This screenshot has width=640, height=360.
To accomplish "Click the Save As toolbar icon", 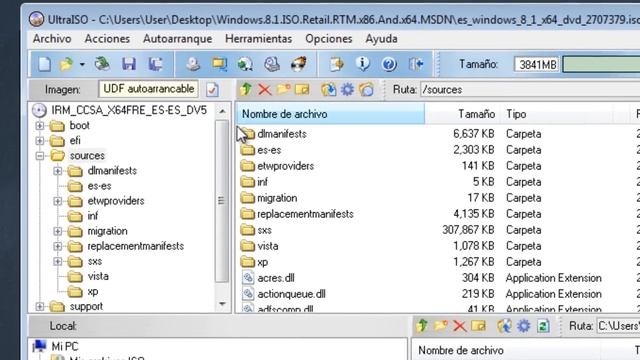I will pos(156,64).
